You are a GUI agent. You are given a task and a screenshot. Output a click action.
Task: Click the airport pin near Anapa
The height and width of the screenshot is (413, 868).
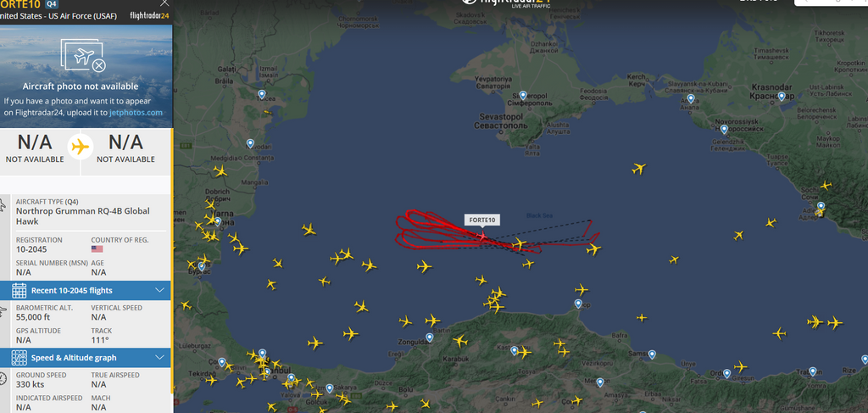pyautogui.click(x=690, y=98)
